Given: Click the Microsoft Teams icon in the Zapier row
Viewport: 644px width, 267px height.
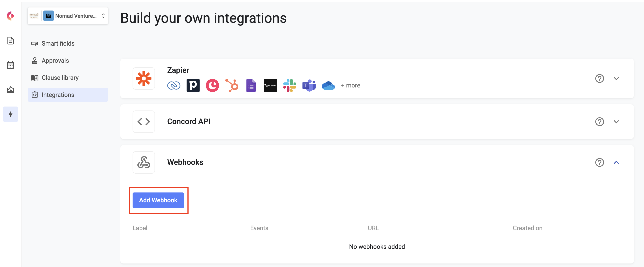Looking at the screenshot, I should [x=309, y=85].
